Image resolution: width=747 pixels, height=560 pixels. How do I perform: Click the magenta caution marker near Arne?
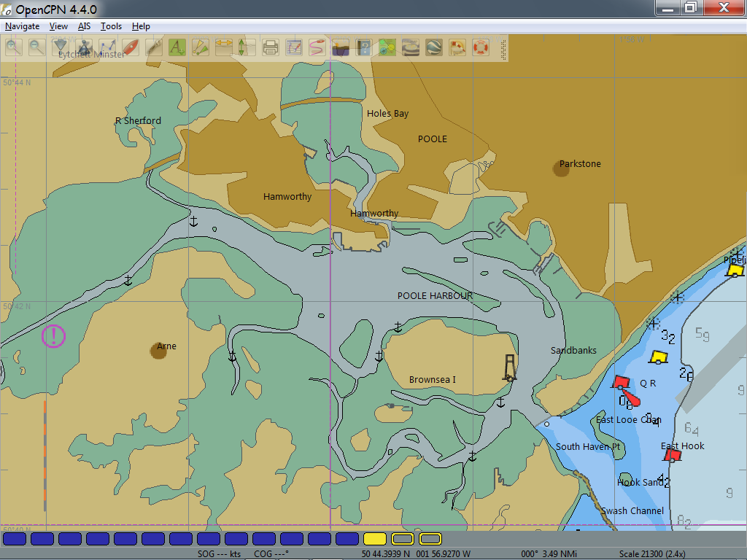click(x=53, y=336)
